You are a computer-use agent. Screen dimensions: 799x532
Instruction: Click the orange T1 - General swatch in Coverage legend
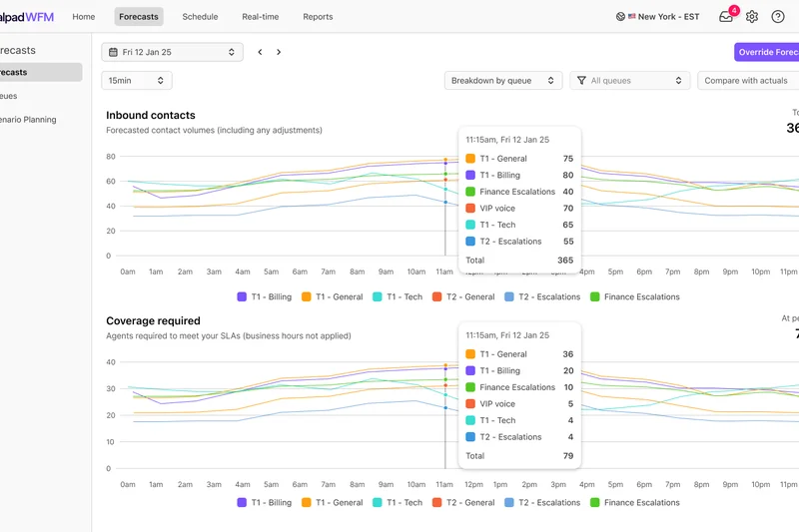tap(307, 503)
